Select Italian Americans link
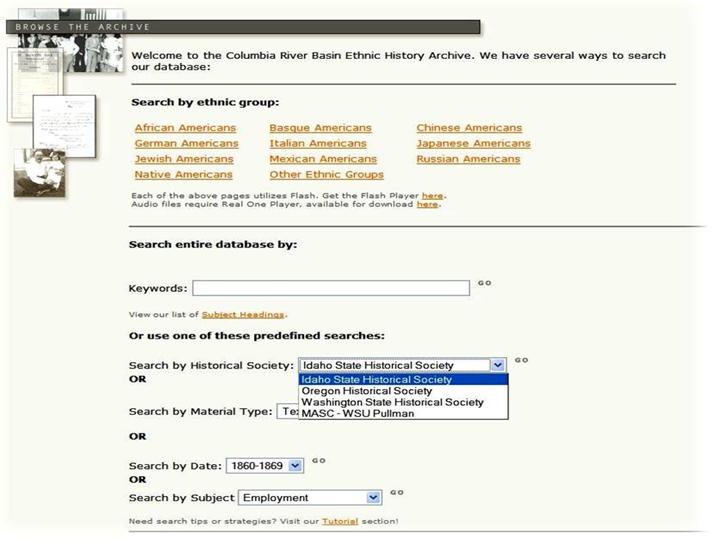 click(x=318, y=143)
